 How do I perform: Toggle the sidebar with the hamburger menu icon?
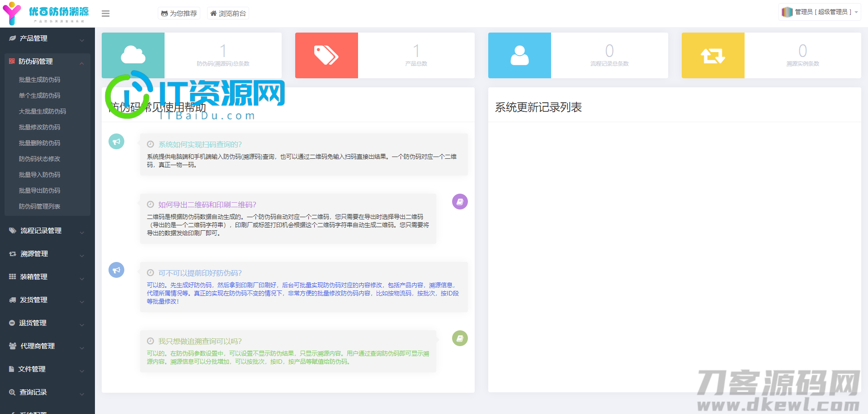coord(105,14)
